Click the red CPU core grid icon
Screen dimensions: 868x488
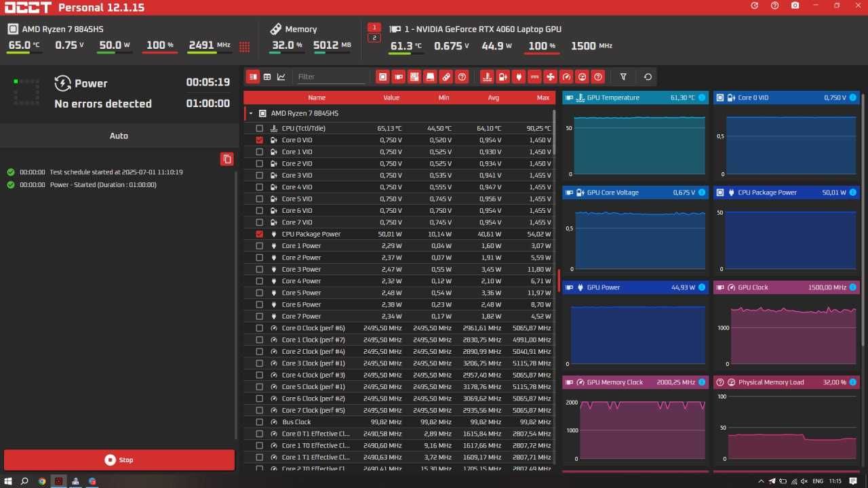click(245, 46)
